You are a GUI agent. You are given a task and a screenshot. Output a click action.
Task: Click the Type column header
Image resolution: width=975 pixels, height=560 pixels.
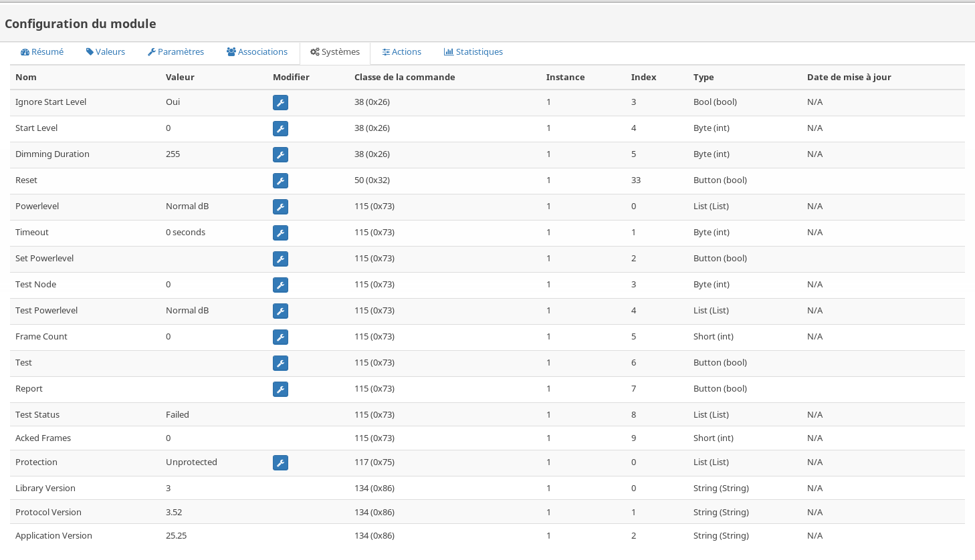point(703,78)
